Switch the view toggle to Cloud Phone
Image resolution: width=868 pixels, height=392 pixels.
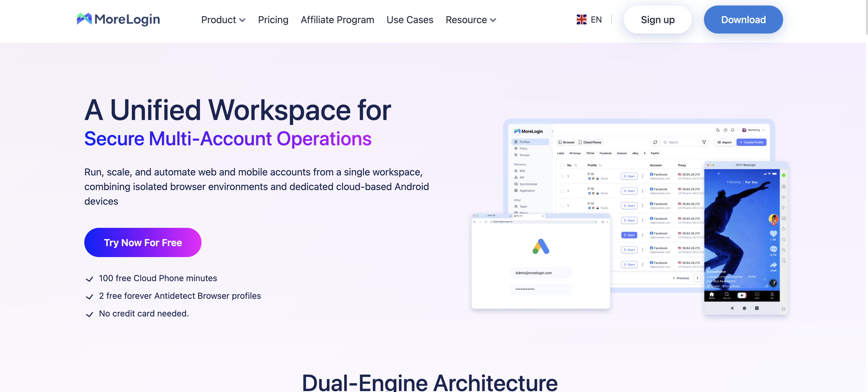[x=592, y=142]
